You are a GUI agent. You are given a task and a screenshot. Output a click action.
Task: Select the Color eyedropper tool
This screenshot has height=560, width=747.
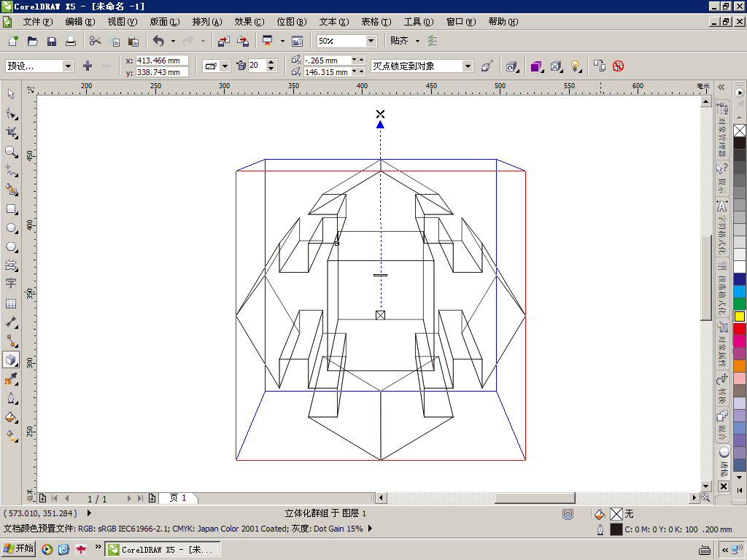coord(11,379)
